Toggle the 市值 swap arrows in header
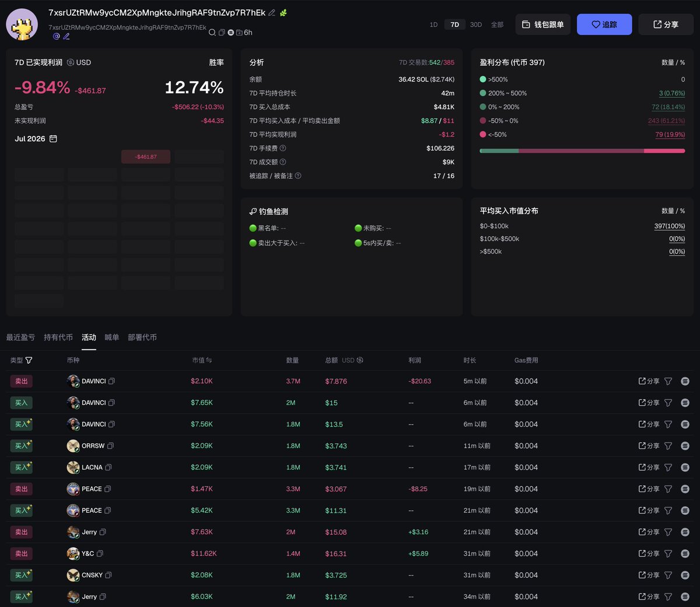Viewport: 700px width, 607px height. [209, 360]
